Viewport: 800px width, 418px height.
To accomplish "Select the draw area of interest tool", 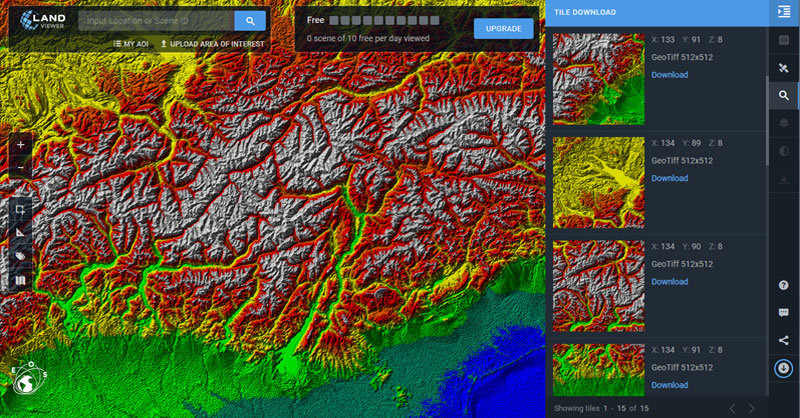I will tap(20, 210).
